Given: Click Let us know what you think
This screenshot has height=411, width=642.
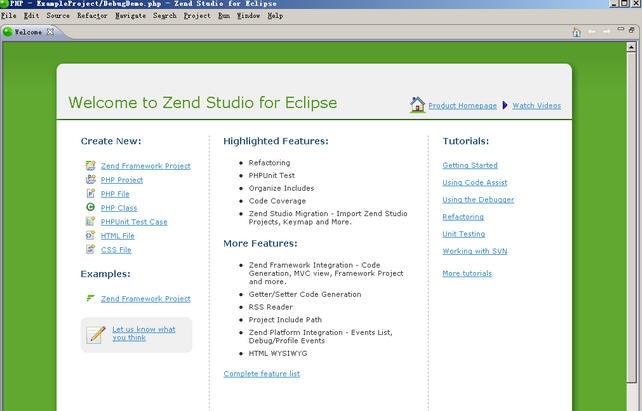Looking at the screenshot, I should 144,333.
